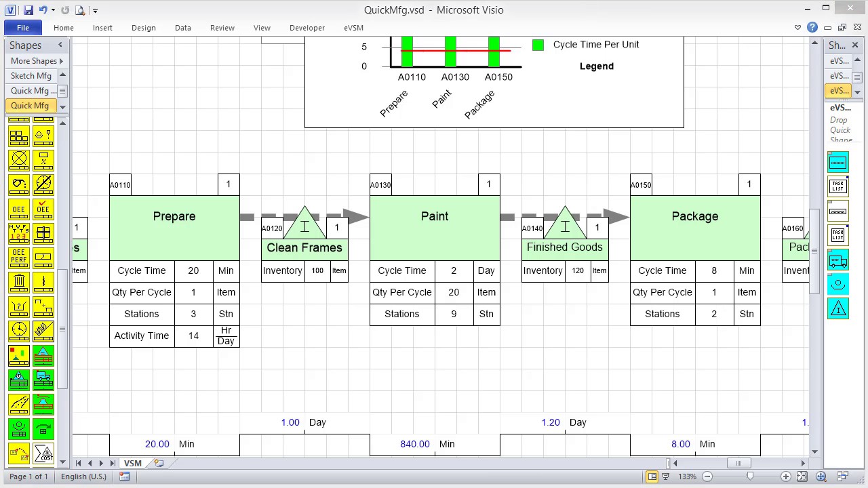
Task: Click the horizontal scrollbar thumb
Action: [x=738, y=464]
